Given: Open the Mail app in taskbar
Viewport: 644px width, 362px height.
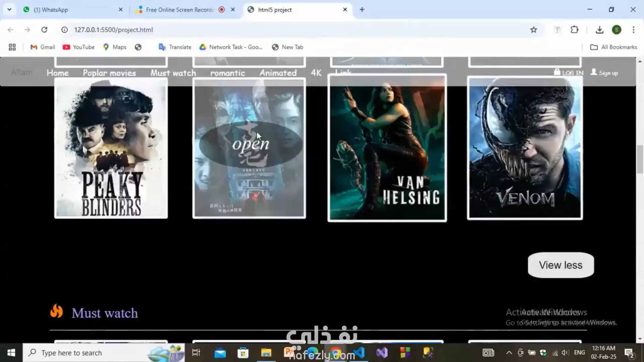Looking at the screenshot, I should coord(220,353).
